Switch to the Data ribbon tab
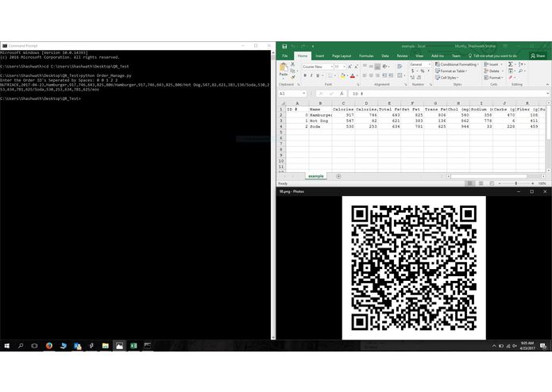 (x=385, y=56)
